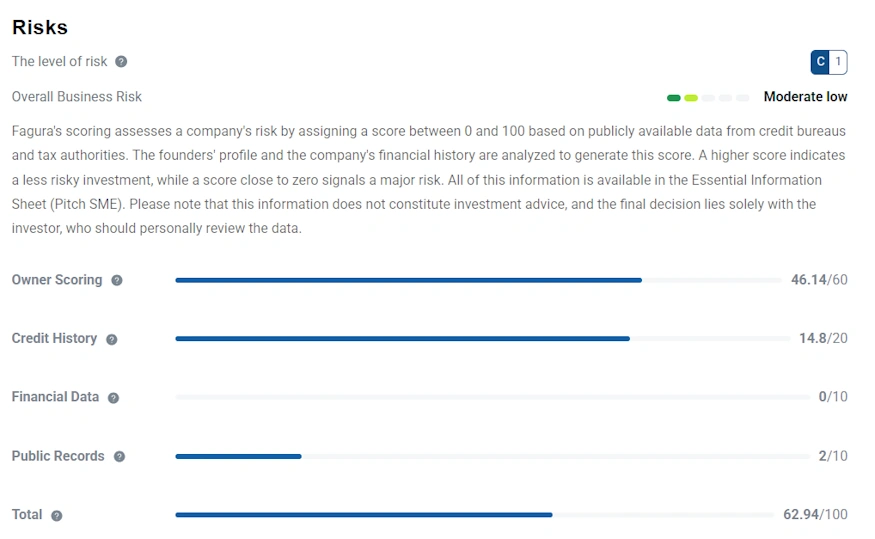Click the 'Overall Business Risk' label

click(77, 97)
